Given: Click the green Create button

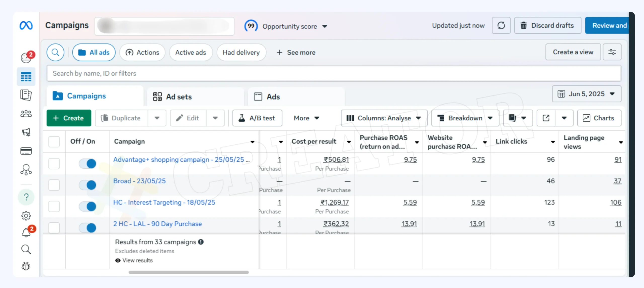Looking at the screenshot, I should coord(69,118).
